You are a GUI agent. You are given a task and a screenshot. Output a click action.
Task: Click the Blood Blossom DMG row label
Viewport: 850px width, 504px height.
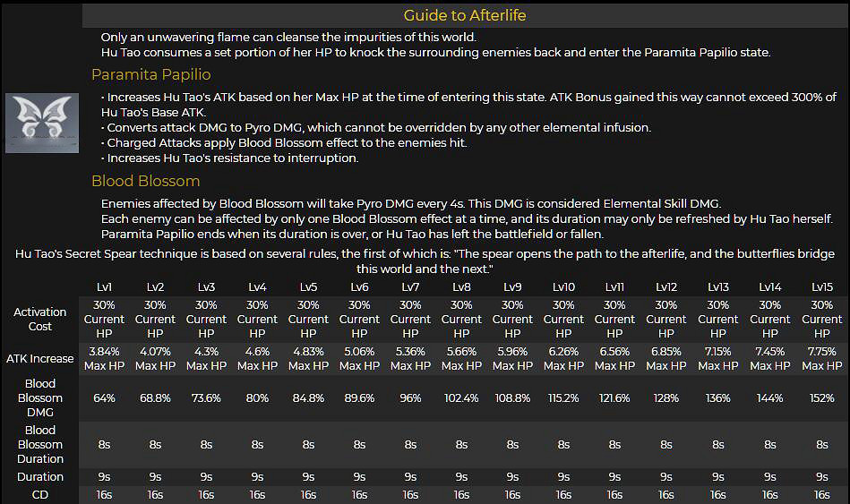[40, 397]
